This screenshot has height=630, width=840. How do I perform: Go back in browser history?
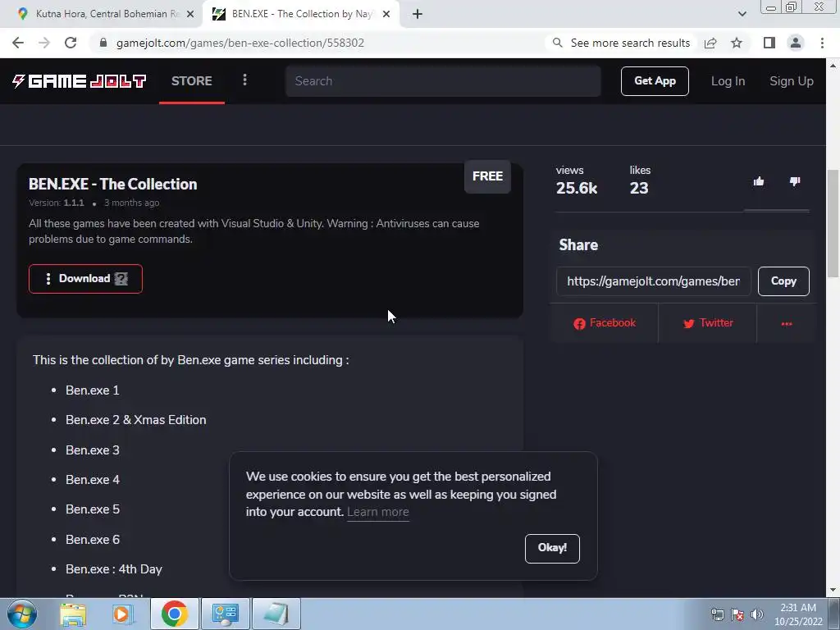(18, 43)
